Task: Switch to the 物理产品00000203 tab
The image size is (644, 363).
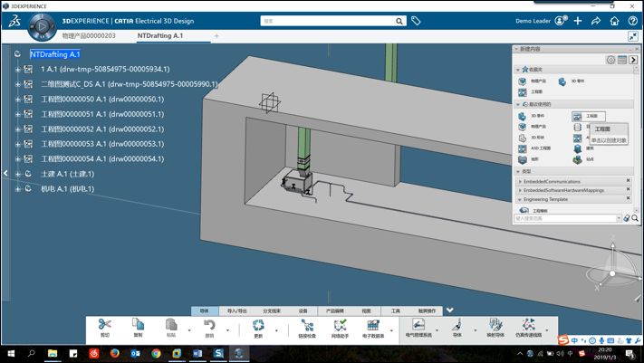Action: (89, 35)
